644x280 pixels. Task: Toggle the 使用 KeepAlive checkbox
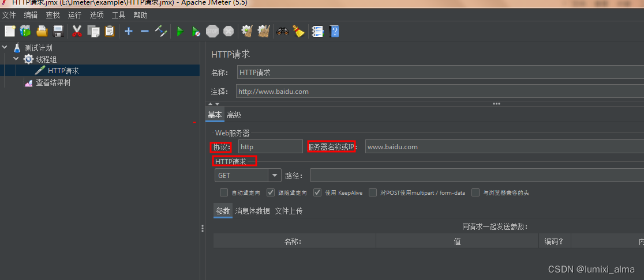pyautogui.click(x=317, y=192)
